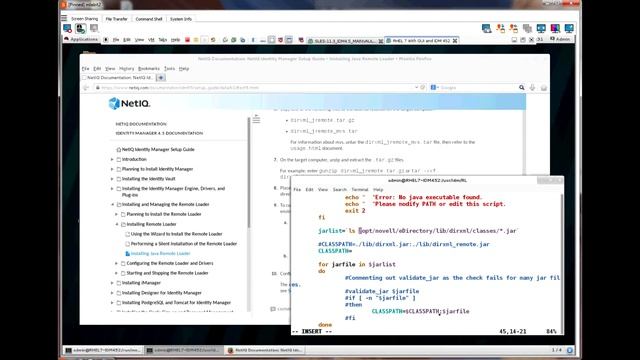Collapse the Installing Remote Loader node
The width and height of the screenshot is (640, 360).
117,224
